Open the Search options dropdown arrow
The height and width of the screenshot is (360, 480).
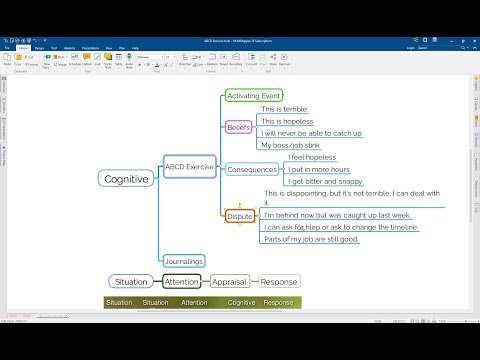(467, 48)
